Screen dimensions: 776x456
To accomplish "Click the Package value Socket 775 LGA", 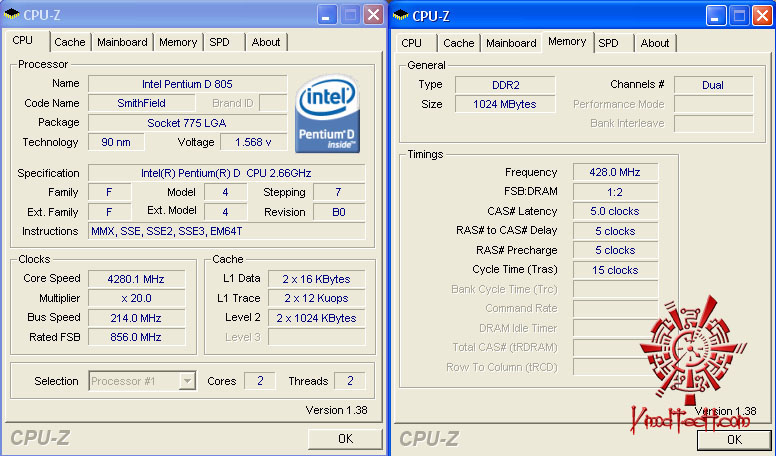I will pos(188,123).
